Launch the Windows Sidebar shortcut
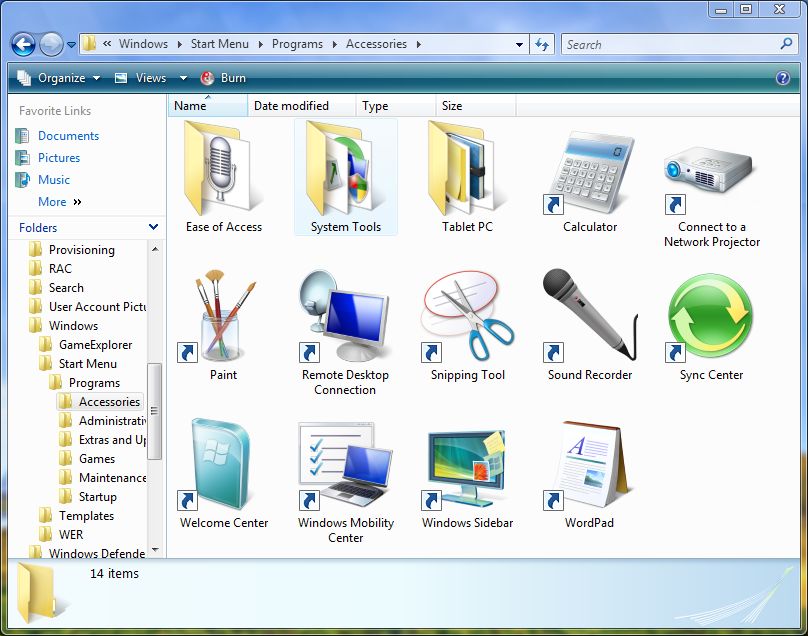 [x=467, y=477]
